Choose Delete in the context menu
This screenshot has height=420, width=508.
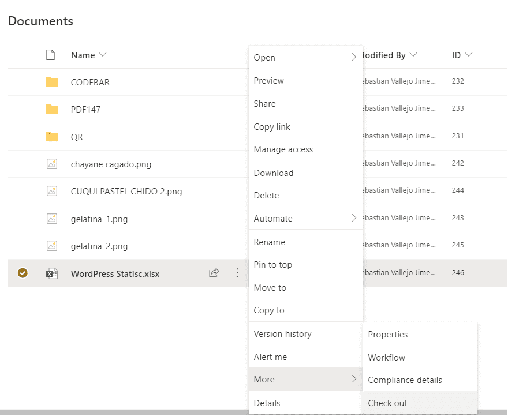[306, 196]
